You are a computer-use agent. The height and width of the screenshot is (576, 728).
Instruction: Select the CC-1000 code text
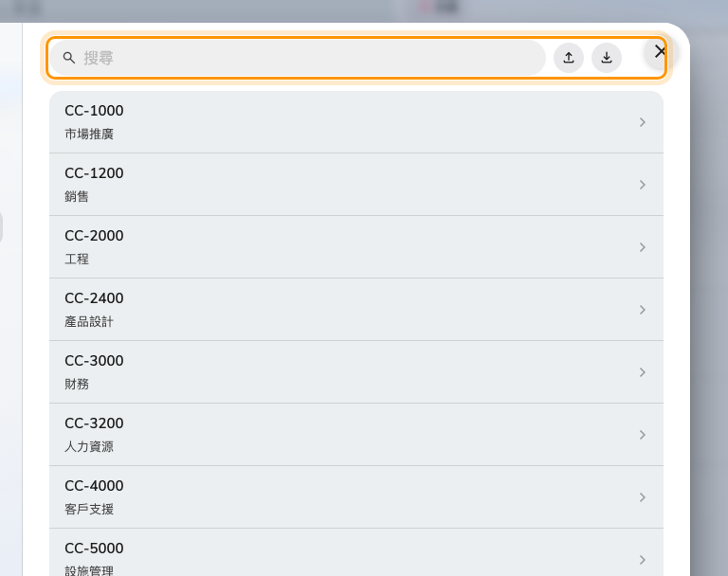click(x=94, y=111)
